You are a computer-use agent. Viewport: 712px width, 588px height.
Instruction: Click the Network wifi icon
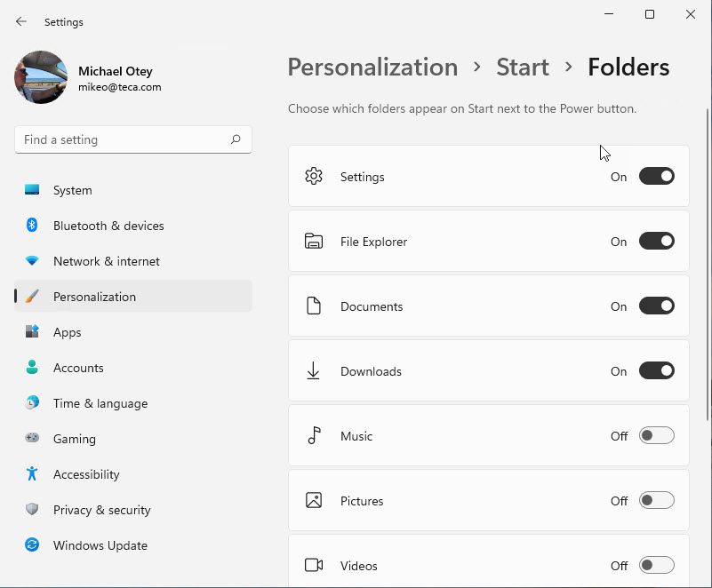(x=32, y=261)
